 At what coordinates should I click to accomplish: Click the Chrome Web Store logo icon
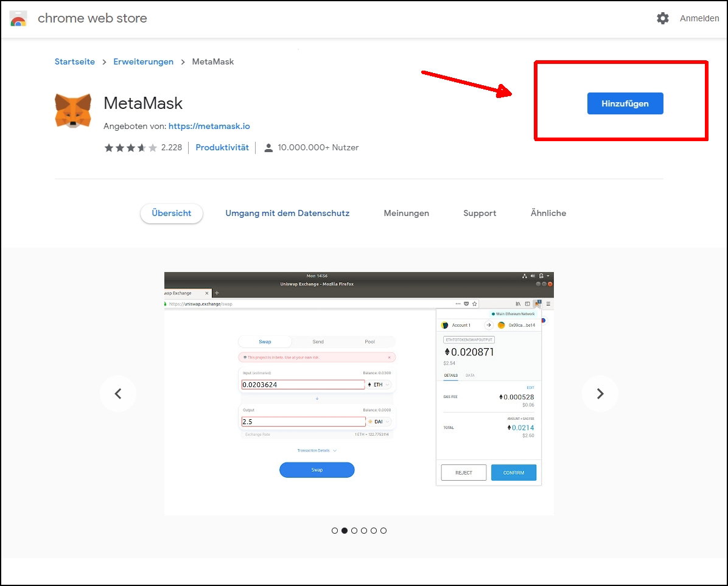(x=18, y=18)
